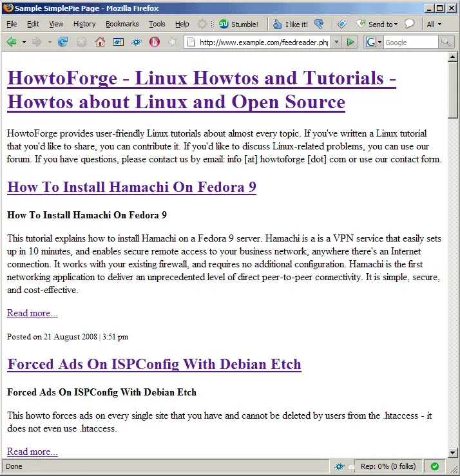This screenshot has width=460, height=476.
Task: Open the Bookmarks menu
Action: (x=122, y=24)
